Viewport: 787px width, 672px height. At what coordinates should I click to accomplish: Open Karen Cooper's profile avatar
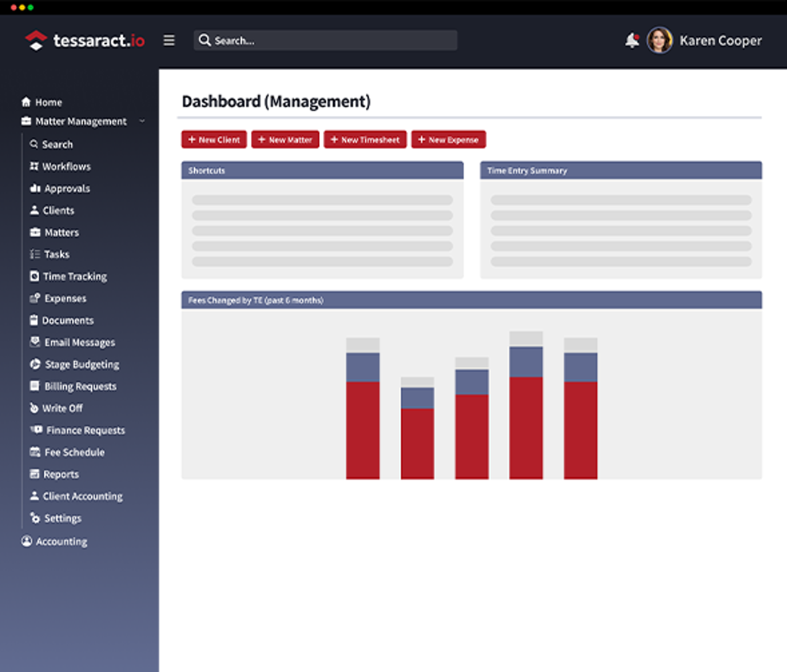coord(660,40)
